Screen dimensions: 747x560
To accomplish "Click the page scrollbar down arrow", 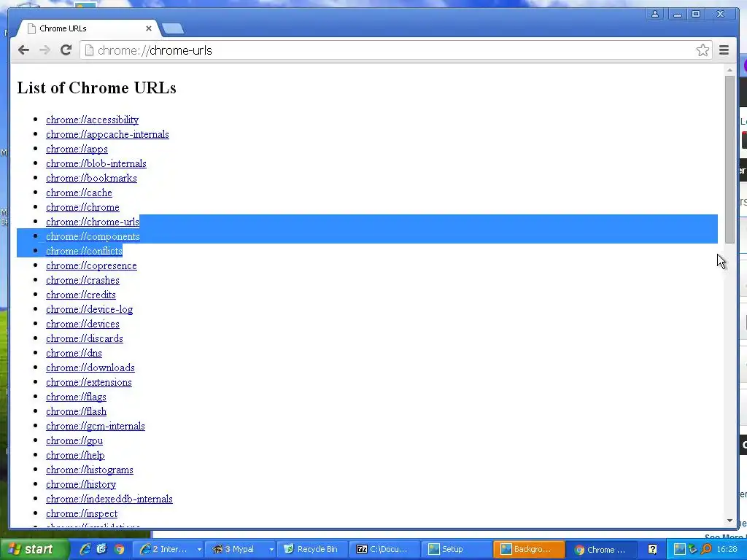I will pyautogui.click(x=729, y=521).
